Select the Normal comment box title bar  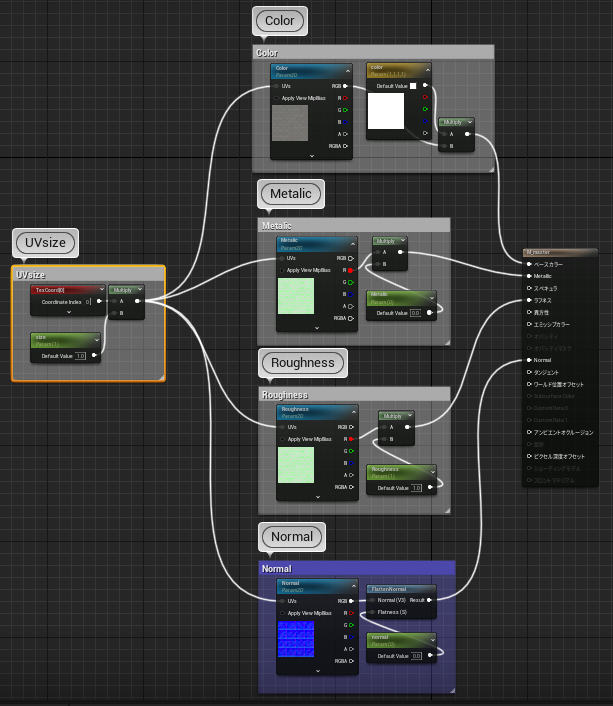pyautogui.click(x=356, y=568)
